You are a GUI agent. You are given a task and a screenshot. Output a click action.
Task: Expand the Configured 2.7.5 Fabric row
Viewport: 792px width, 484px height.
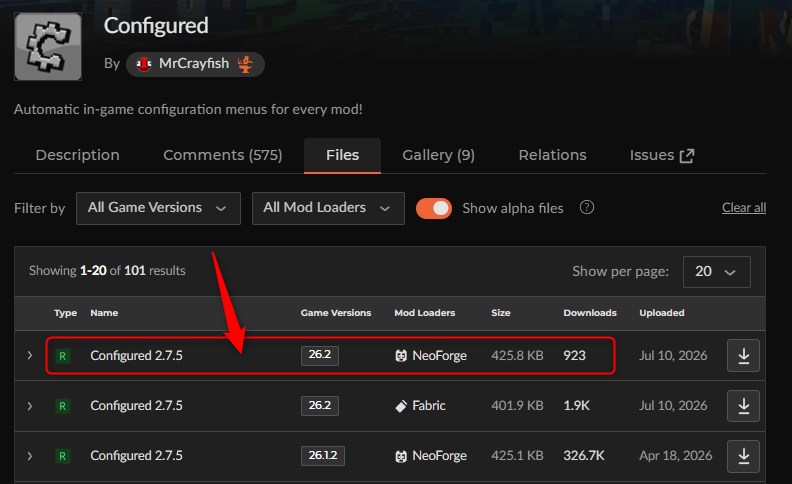point(30,406)
